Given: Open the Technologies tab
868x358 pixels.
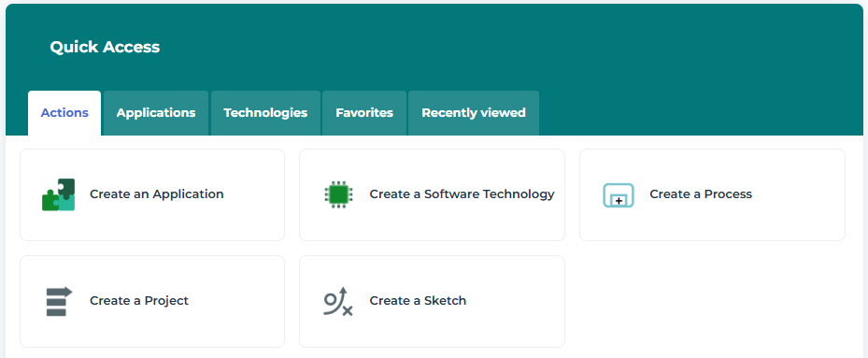Looking at the screenshot, I should click(x=265, y=113).
